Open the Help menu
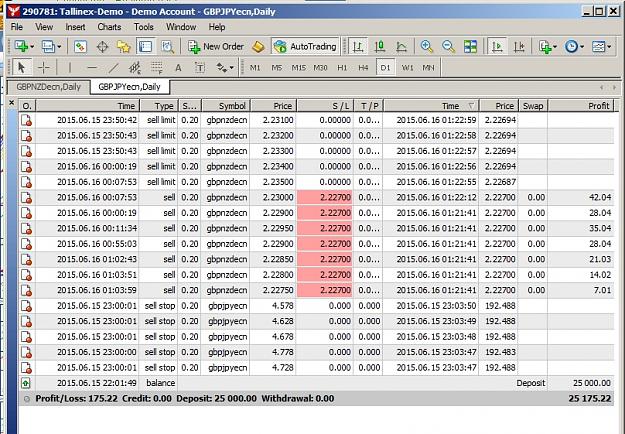This screenshot has height=434, width=625. point(217,27)
